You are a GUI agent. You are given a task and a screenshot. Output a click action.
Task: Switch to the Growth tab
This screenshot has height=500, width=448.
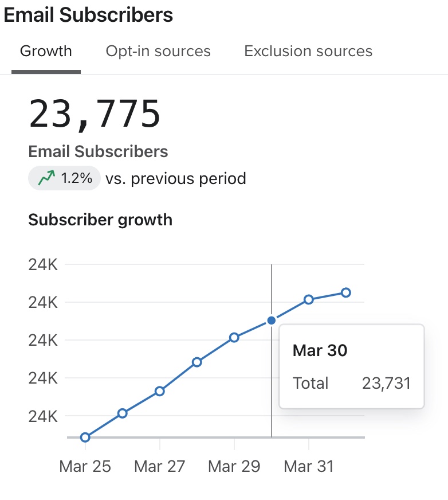click(46, 51)
